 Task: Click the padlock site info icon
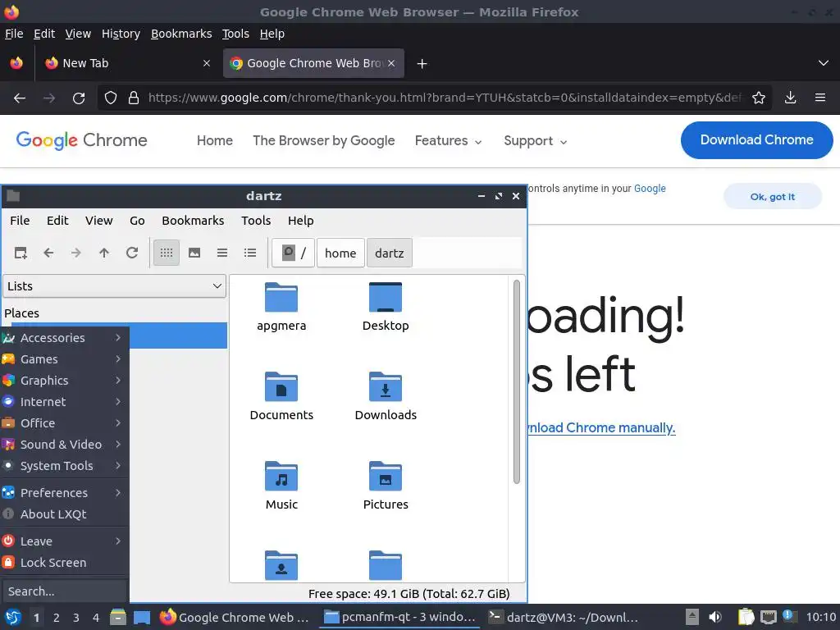[134, 98]
